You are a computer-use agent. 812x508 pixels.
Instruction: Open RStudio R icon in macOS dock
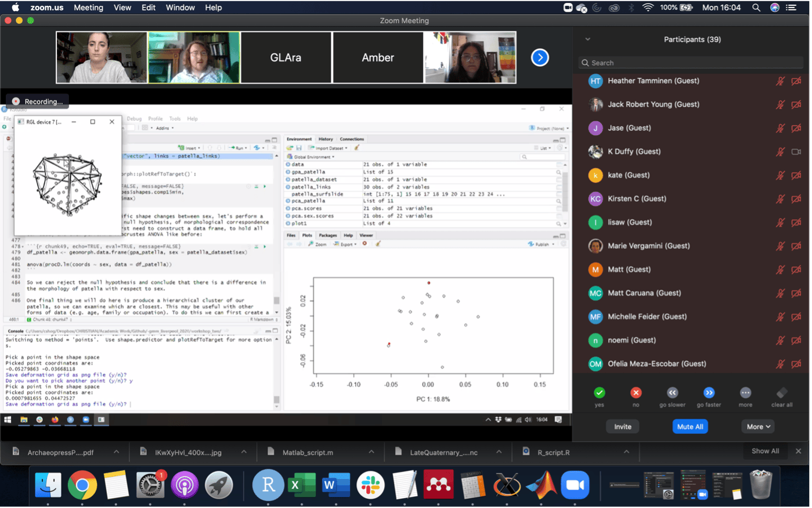tap(268, 485)
